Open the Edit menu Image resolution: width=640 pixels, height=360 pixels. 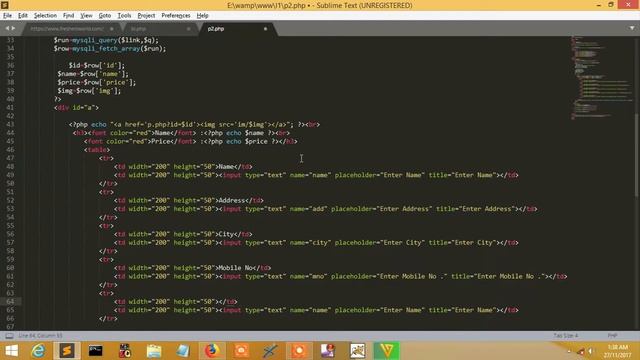[23, 16]
